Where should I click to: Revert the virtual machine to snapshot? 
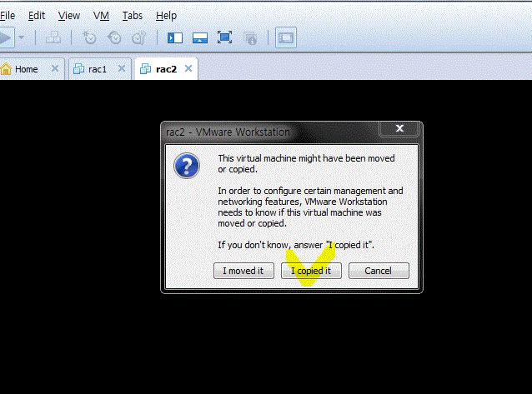[114, 37]
